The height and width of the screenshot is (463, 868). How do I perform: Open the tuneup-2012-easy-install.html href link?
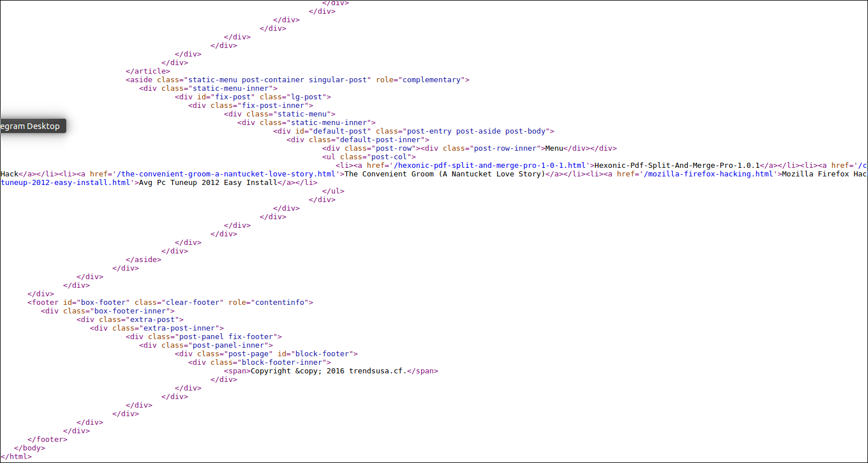[66, 183]
